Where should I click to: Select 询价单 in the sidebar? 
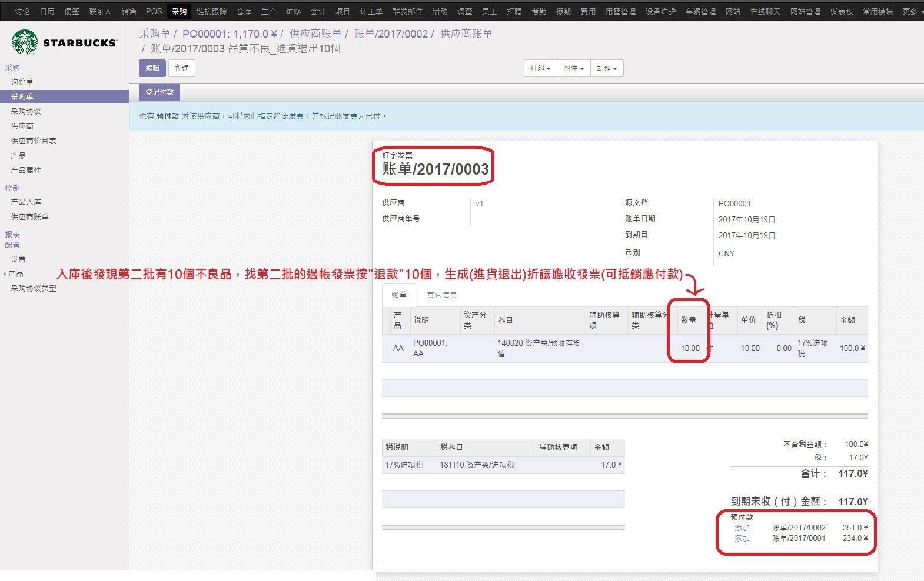[22, 82]
